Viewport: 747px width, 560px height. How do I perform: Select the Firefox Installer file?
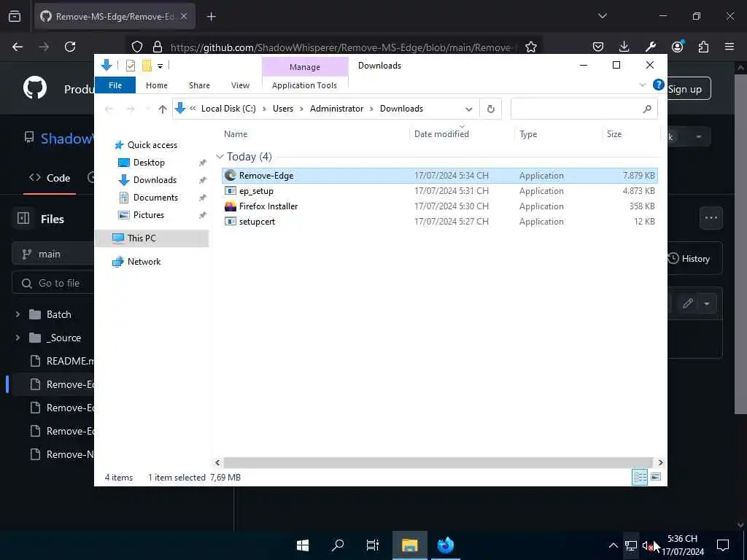[x=439, y=206]
